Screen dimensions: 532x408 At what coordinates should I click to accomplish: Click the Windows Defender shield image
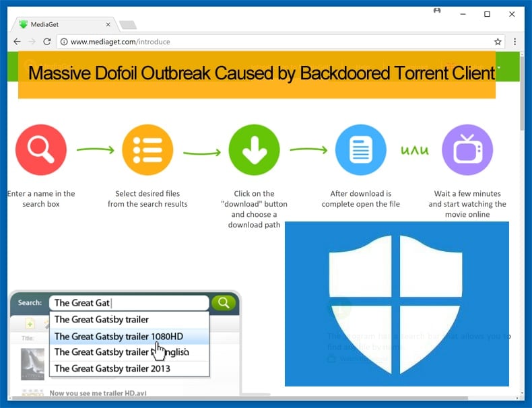click(397, 304)
